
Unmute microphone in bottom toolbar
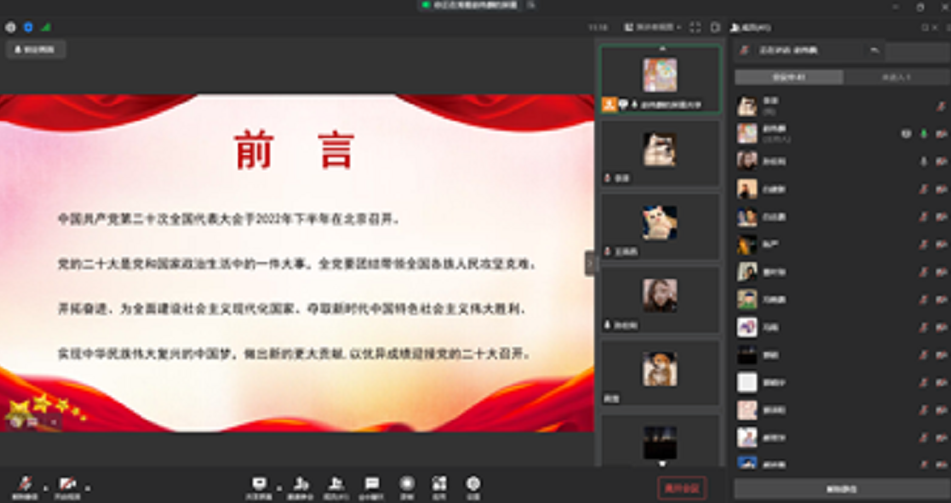coord(25,486)
